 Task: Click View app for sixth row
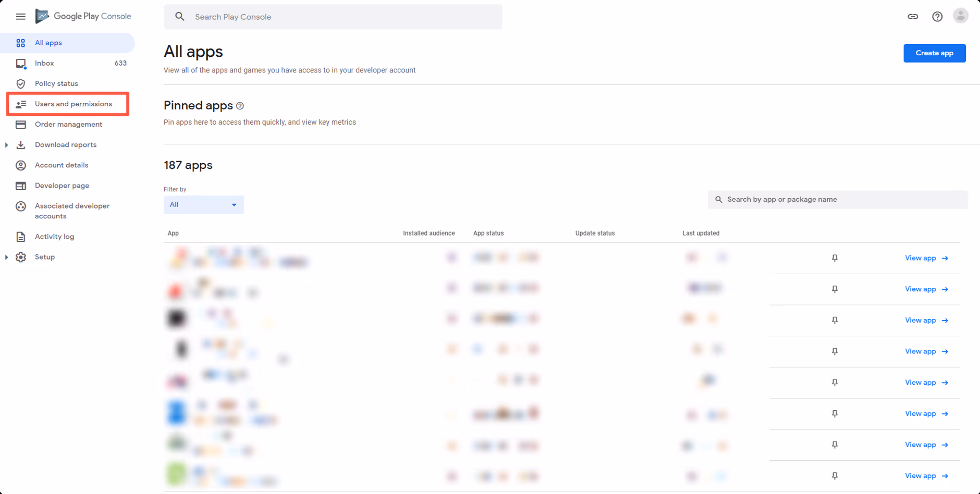927,414
